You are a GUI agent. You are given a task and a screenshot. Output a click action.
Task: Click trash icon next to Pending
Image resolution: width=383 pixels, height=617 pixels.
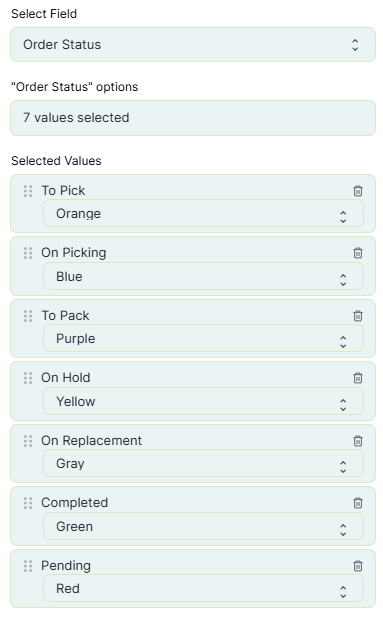point(357,566)
